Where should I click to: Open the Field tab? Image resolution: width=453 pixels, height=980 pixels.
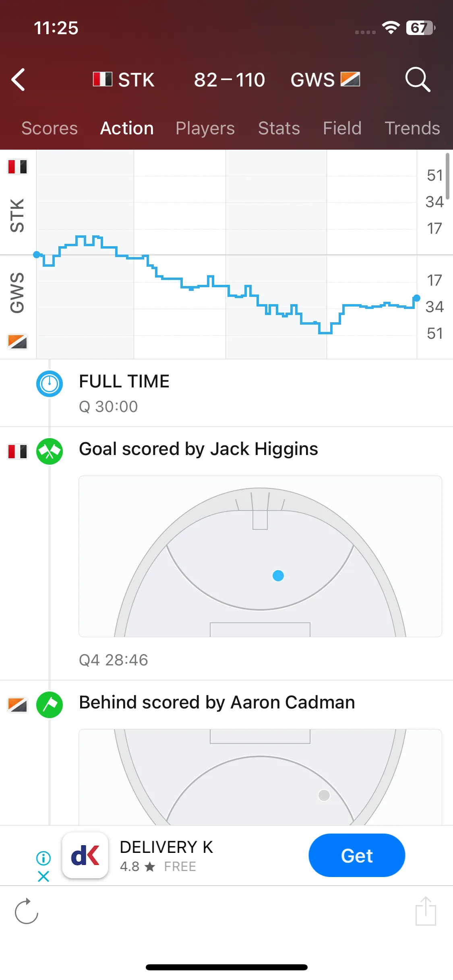pyautogui.click(x=342, y=128)
